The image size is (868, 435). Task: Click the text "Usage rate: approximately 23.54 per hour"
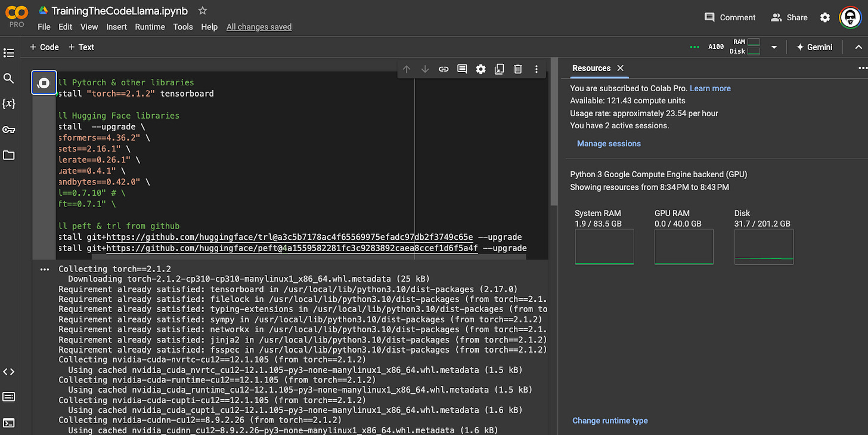[644, 113]
